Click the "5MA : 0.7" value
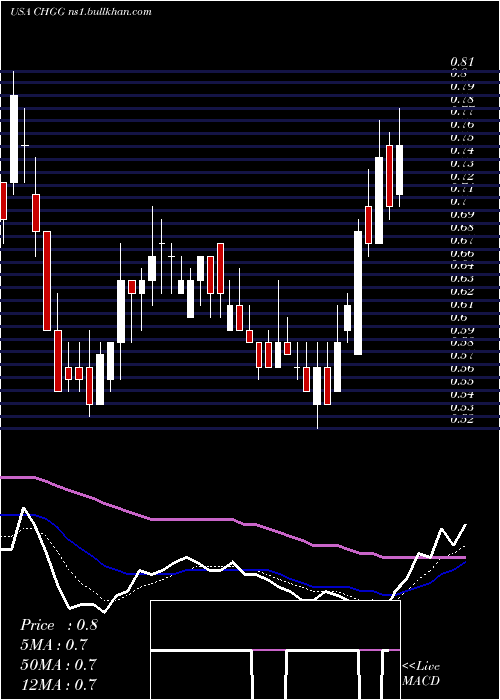Image resolution: width=500 pixels, height=700 pixels. click(x=54, y=645)
